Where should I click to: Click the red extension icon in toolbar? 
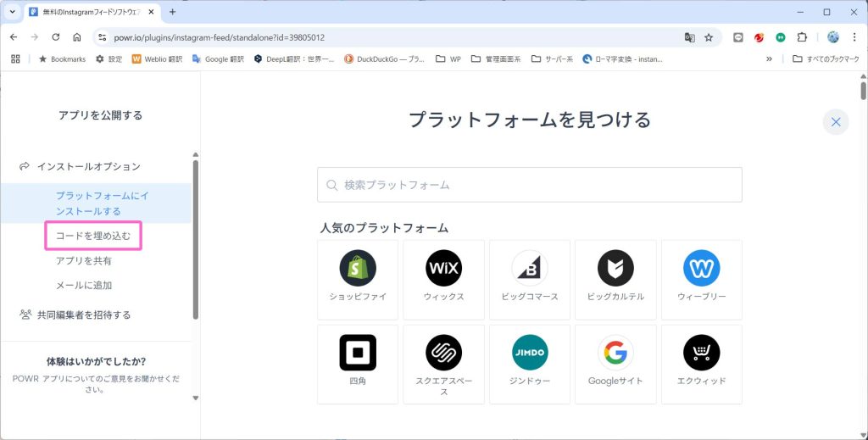[x=759, y=37]
